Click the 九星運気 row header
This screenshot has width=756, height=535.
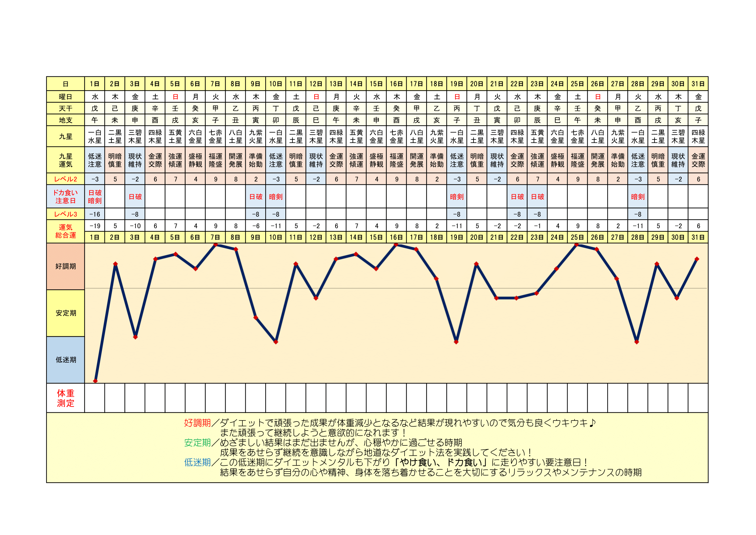coord(66,160)
